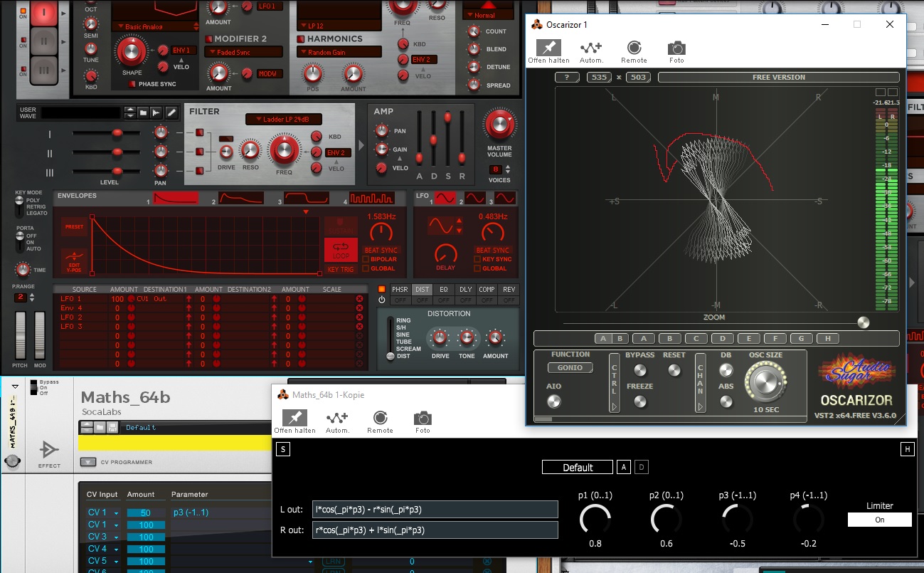Expand the CV Programmer section
Image resolution: width=924 pixels, height=573 pixels.
(x=87, y=462)
